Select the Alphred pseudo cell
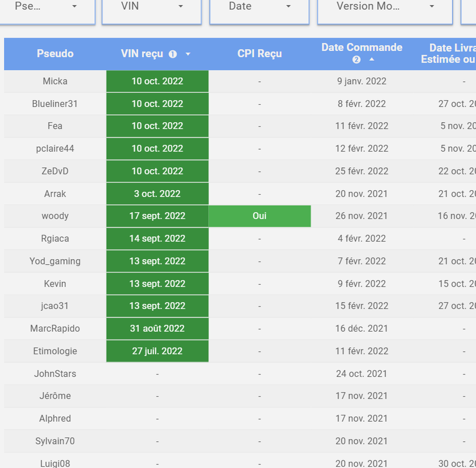Image resolution: width=476 pixels, height=468 pixels. (x=55, y=418)
